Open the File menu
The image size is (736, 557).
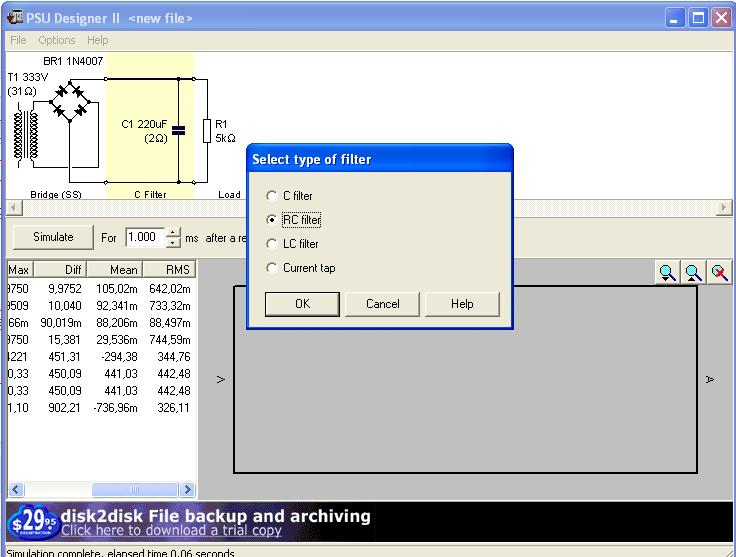[x=18, y=40]
